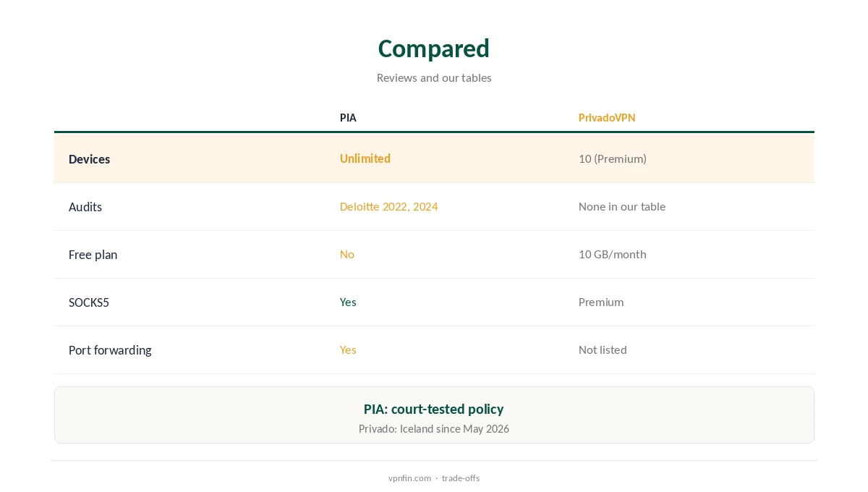Screen dimensions: 868x492
Task: Click 'PIA: court-tested policy' callout title
Action: 434,409
